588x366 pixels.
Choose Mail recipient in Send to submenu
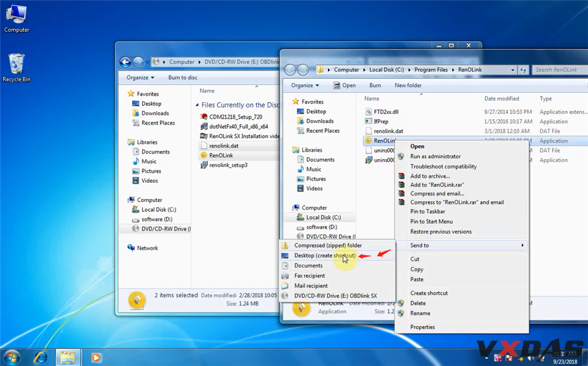coord(337,286)
